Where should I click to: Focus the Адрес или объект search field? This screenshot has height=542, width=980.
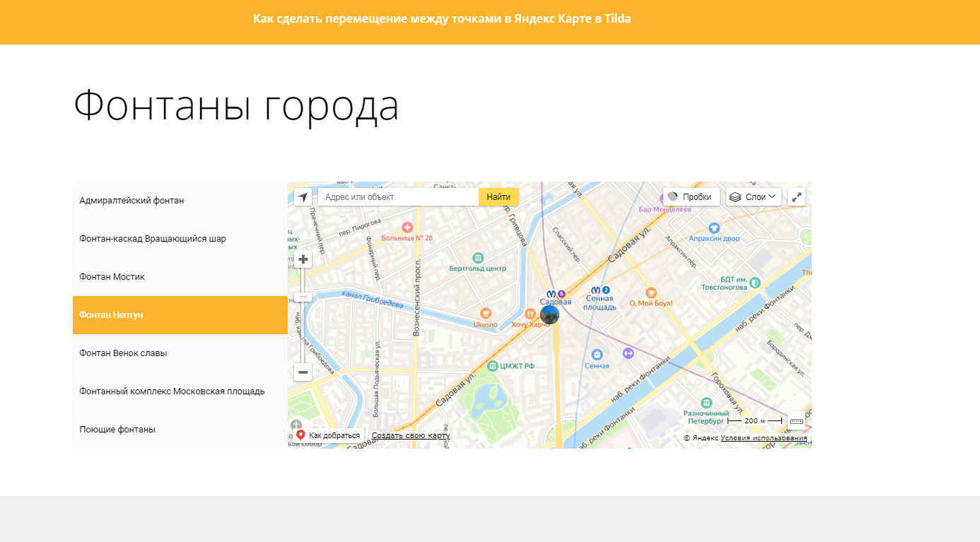coord(398,197)
